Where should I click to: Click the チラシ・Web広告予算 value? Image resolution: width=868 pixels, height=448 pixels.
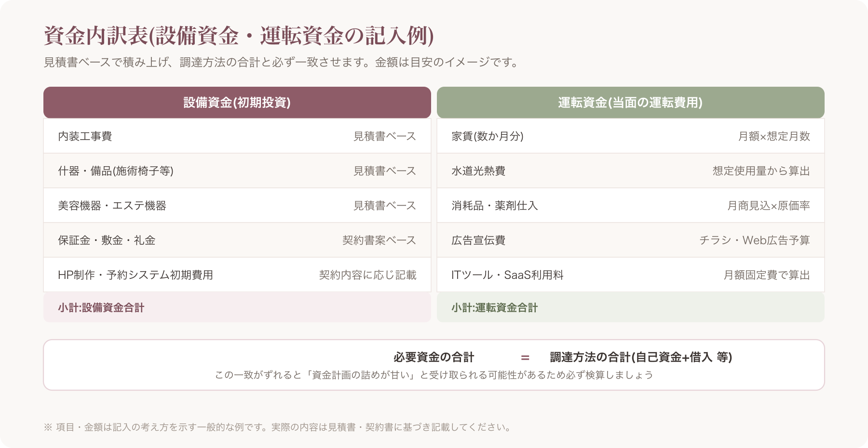click(x=755, y=240)
